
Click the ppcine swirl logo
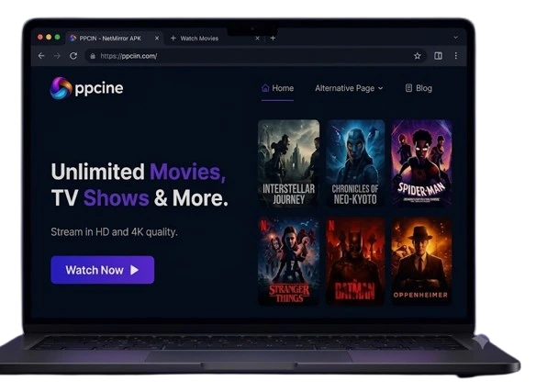click(61, 88)
